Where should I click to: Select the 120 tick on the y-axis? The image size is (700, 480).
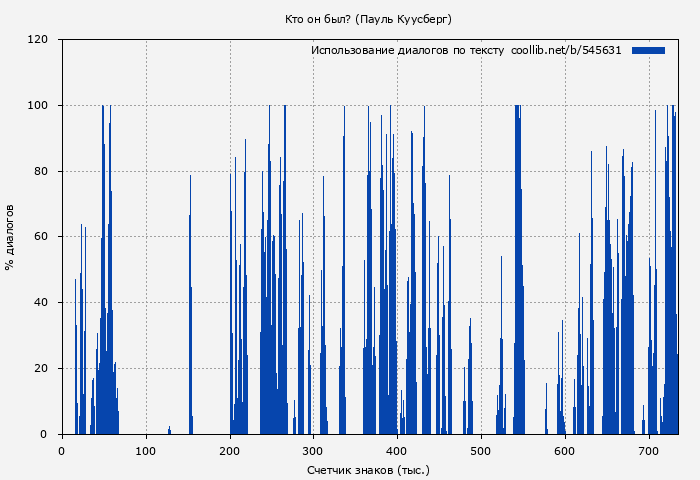38,40
